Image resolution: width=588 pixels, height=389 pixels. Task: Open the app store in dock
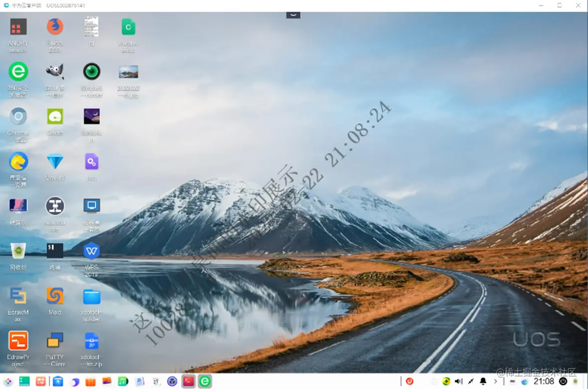pos(91,382)
